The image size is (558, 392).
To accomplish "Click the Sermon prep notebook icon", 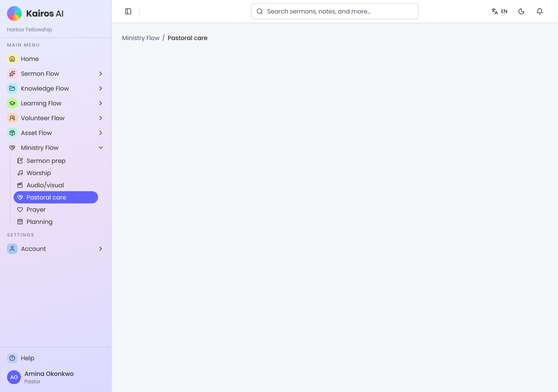I will click(20, 161).
